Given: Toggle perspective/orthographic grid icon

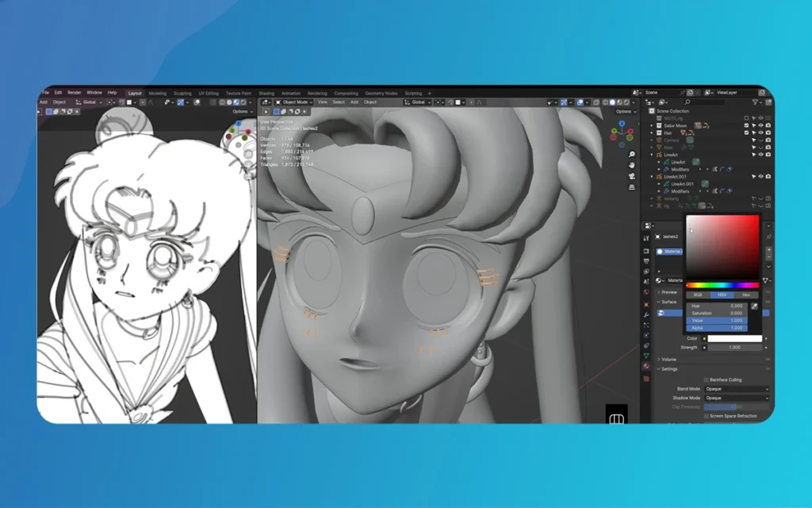Looking at the screenshot, I should point(632,187).
